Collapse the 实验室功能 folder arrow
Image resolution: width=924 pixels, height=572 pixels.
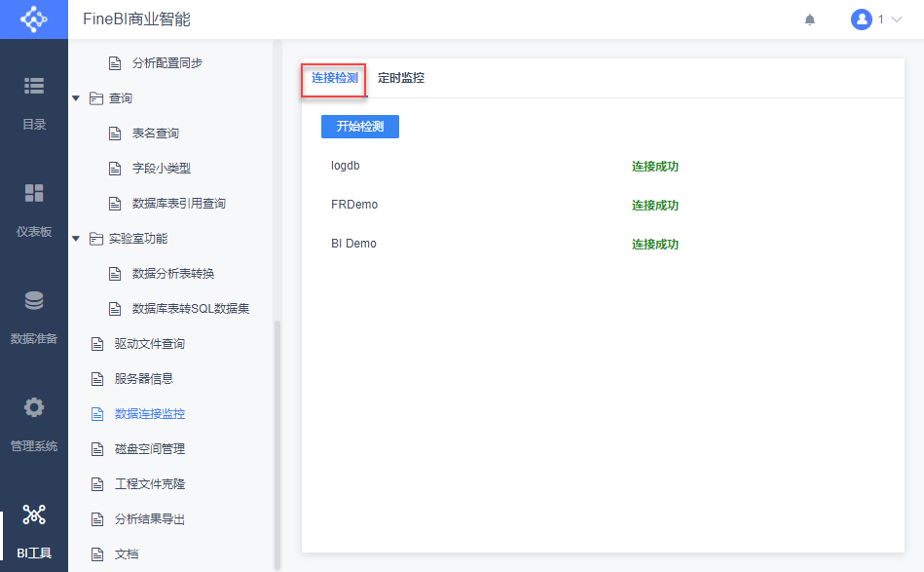(76, 239)
